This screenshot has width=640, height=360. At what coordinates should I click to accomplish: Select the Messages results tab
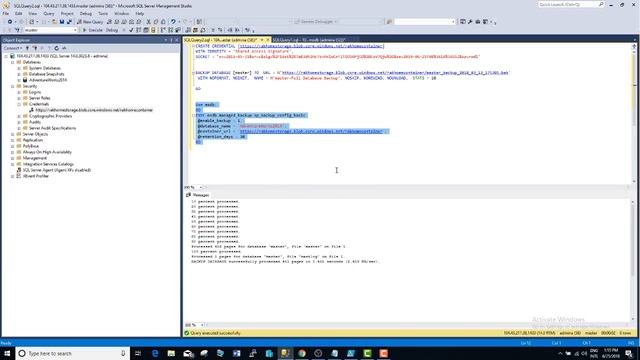[198, 195]
